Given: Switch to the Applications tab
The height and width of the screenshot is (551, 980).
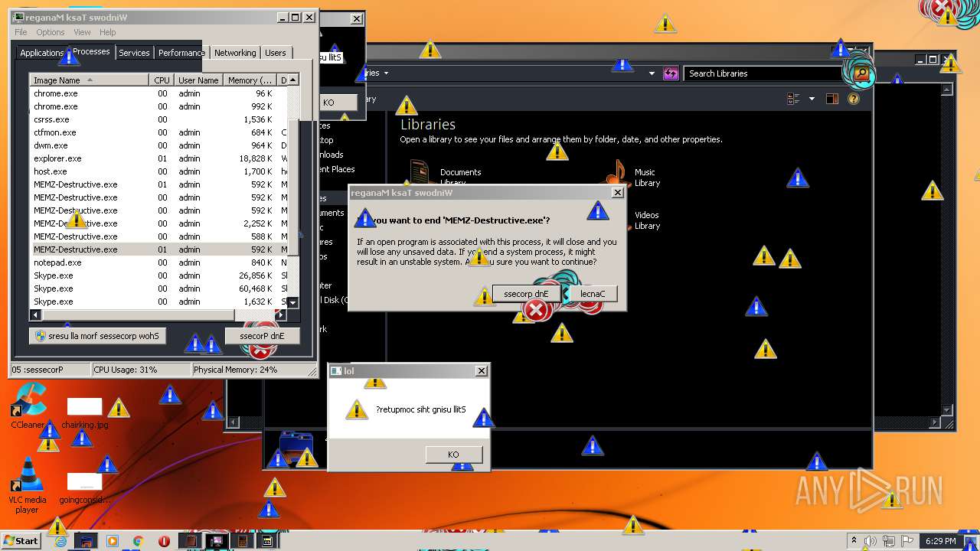Looking at the screenshot, I should (41, 53).
